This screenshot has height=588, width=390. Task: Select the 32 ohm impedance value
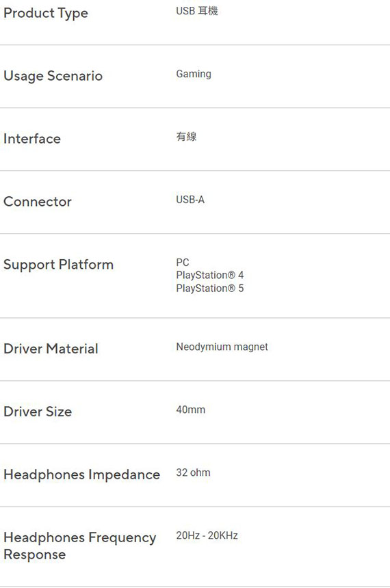pos(194,472)
